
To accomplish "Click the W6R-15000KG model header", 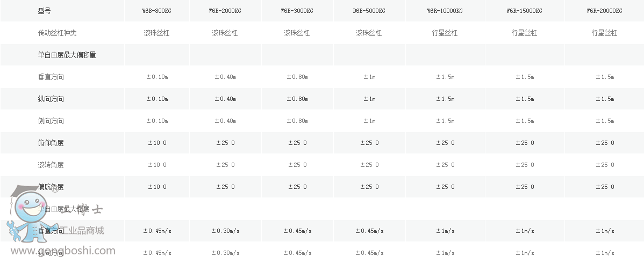I will click(524, 11).
